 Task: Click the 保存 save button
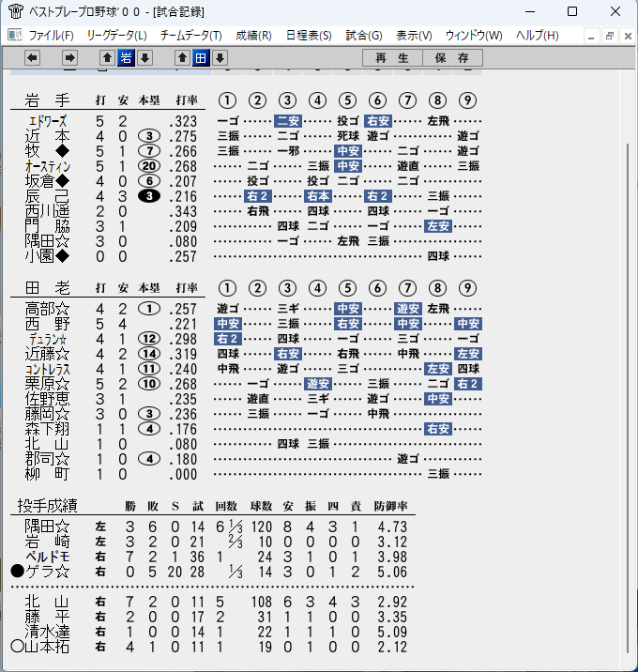pos(452,58)
